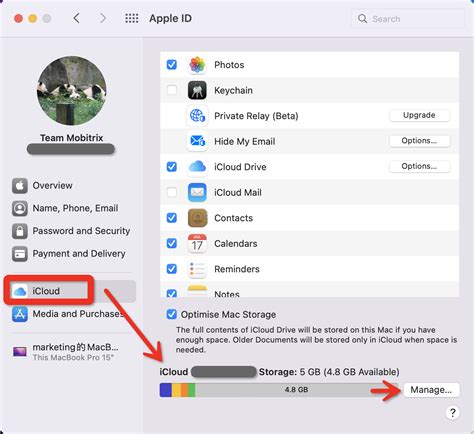Click the green segment of storage bar
Image resolution: width=474 pixels, height=434 pixels.
pyautogui.click(x=191, y=390)
